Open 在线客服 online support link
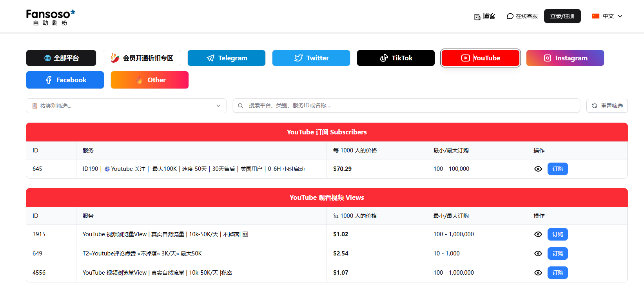This screenshot has width=644, height=286. (522, 16)
